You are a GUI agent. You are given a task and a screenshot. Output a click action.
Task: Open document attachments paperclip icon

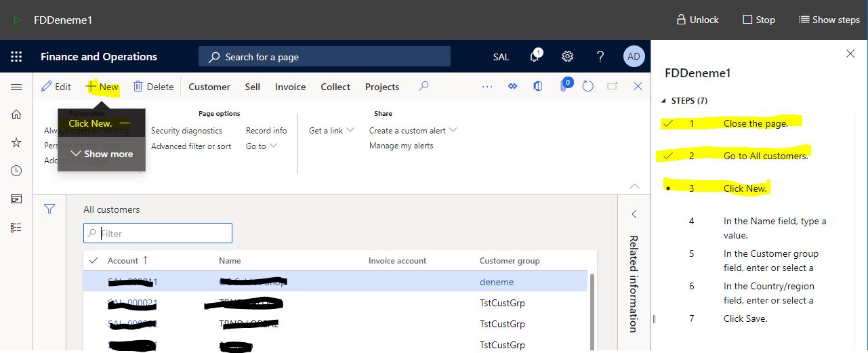(563, 87)
